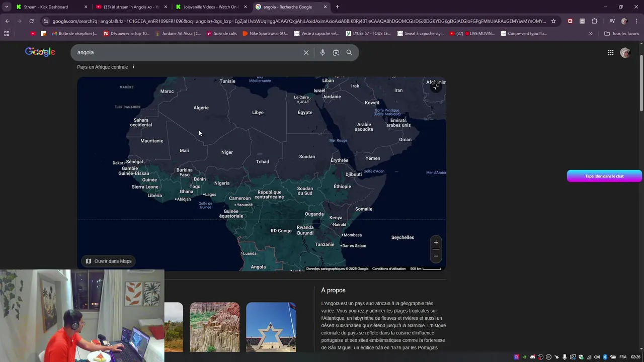Viewport: 644px width, 362px height.
Task: Open new browser tab
Action: [337, 7]
